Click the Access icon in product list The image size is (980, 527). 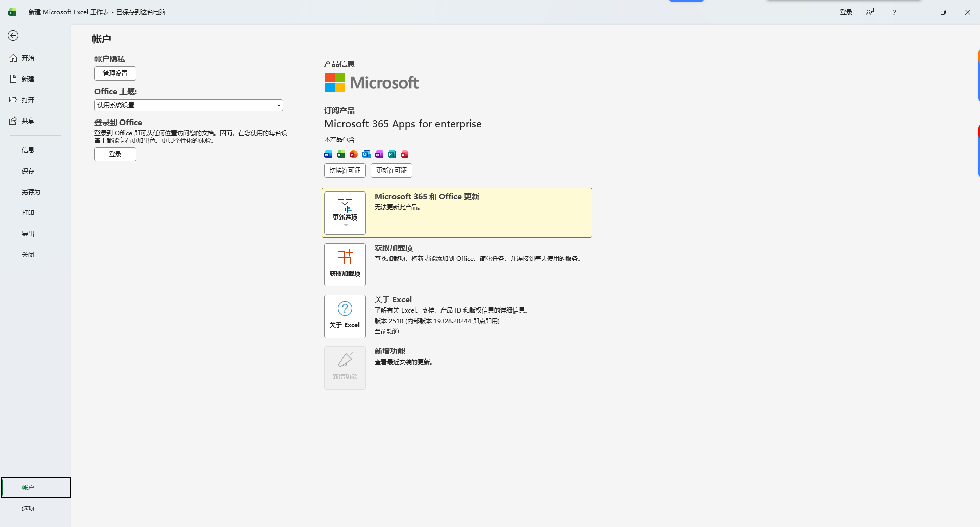(404, 154)
